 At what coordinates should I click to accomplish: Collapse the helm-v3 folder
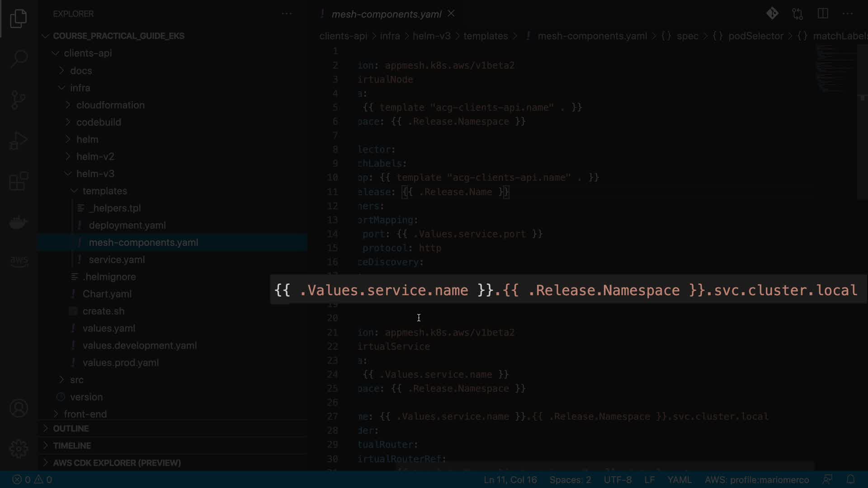(x=95, y=174)
